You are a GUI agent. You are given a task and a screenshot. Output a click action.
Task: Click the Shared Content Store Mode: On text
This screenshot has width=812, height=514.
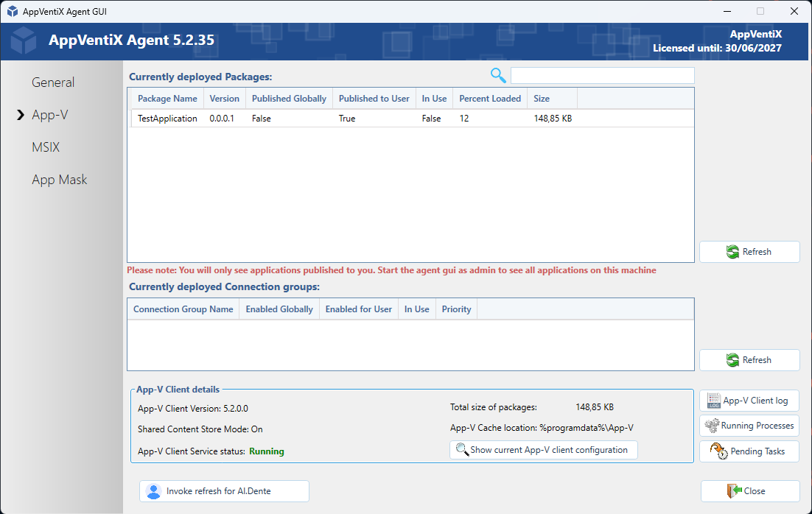(200, 429)
